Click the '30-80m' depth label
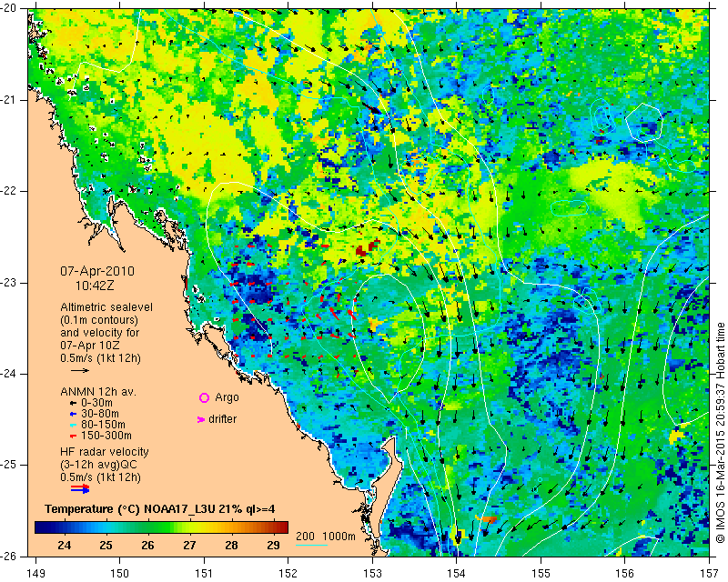728x582 pixels. pyautogui.click(x=100, y=414)
